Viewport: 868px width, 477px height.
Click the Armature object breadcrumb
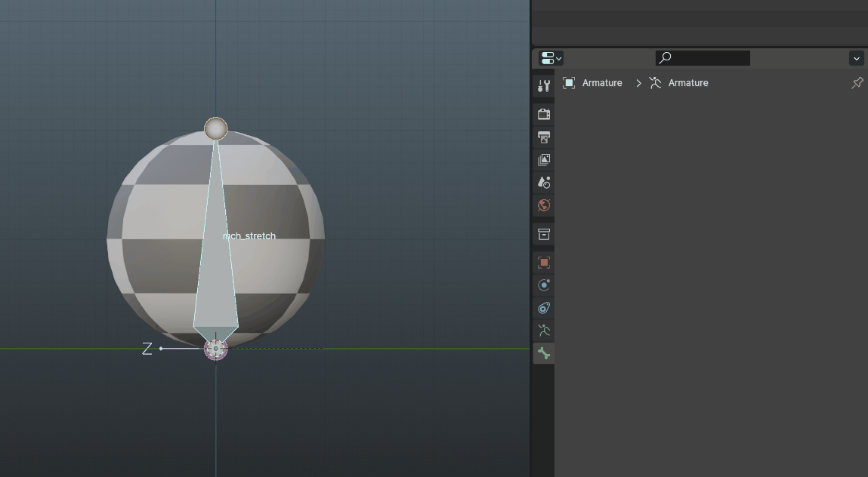point(601,83)
